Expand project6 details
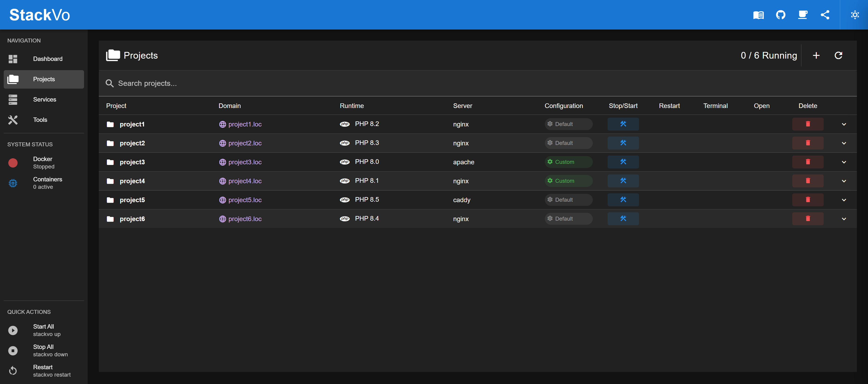The width and height of the screenshot is (868, 384). pyautogui.click(x=844, y=219)
